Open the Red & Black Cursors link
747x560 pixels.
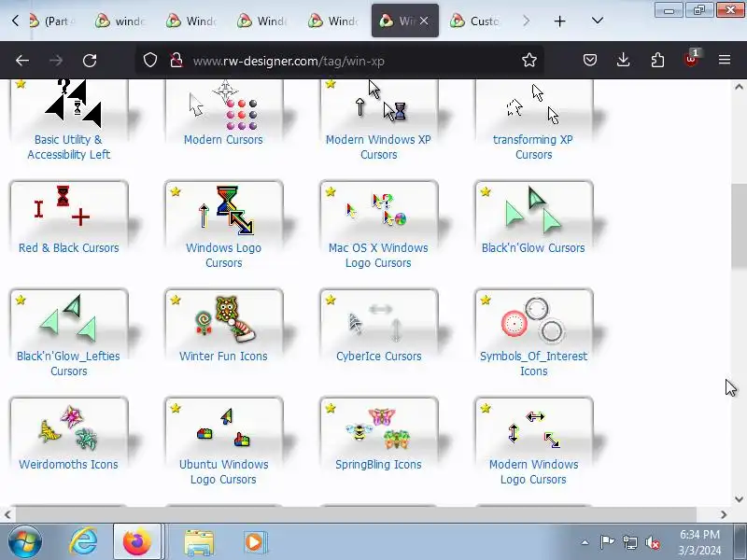68,248
